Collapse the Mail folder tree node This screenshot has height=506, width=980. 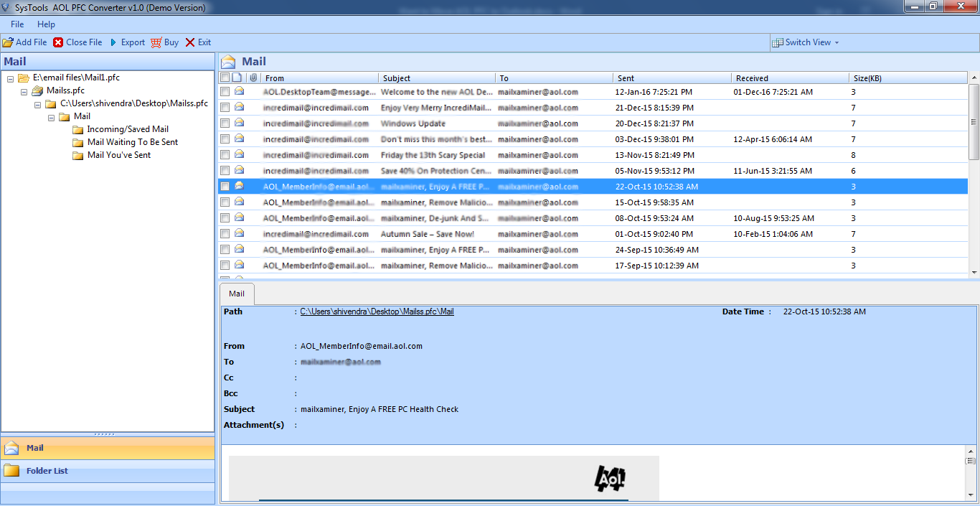[x=51, y=117]
